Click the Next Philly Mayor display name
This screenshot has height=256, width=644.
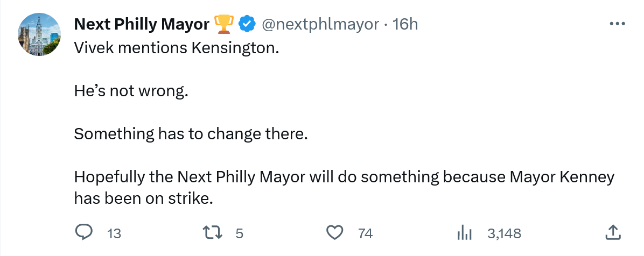142,24
